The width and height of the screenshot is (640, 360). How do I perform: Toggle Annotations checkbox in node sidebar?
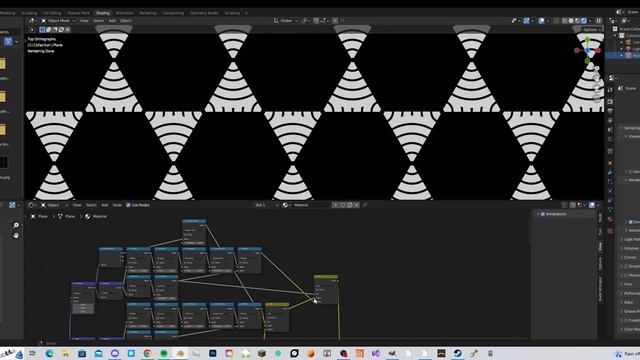543,214
